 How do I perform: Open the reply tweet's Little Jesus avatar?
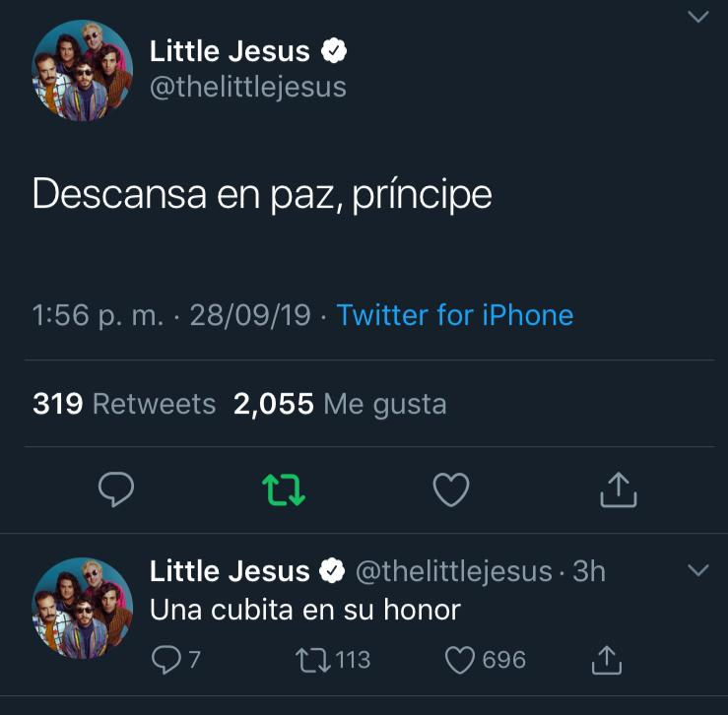83,608
